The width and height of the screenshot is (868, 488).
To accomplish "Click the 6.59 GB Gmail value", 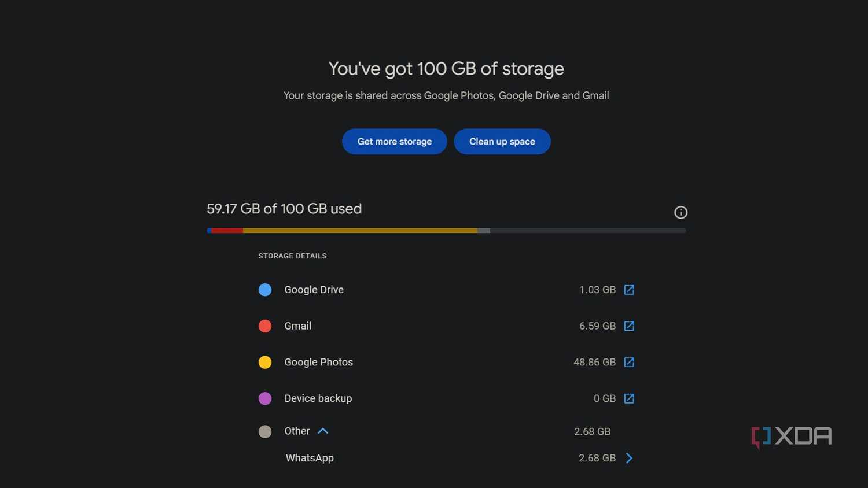I will [x=597, y=326].
